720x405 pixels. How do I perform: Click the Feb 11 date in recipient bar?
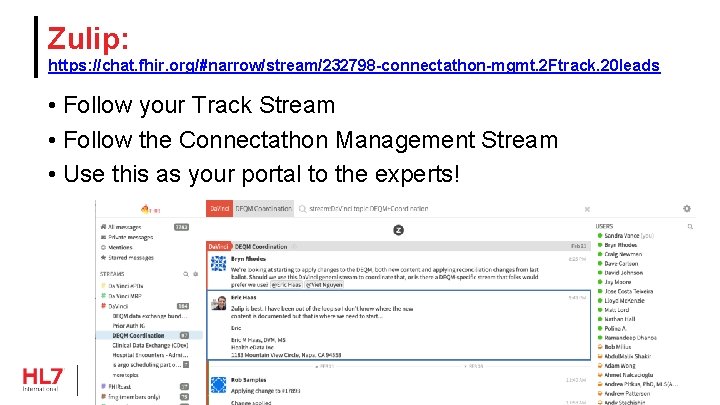[x=579, y=246]
